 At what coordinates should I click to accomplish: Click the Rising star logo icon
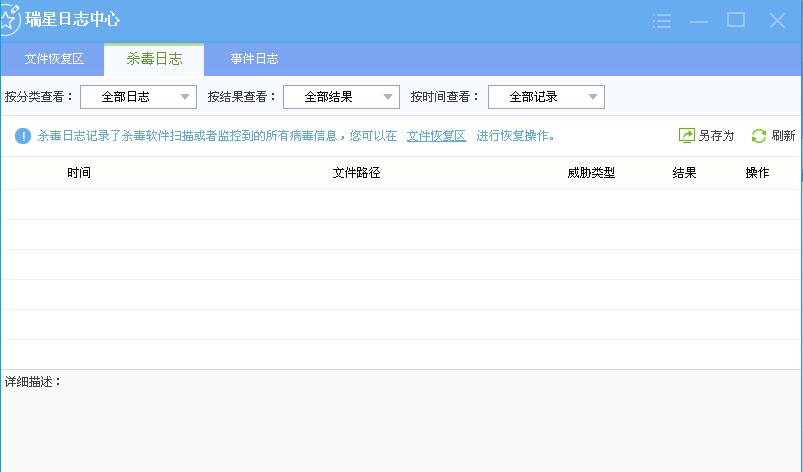9,19
